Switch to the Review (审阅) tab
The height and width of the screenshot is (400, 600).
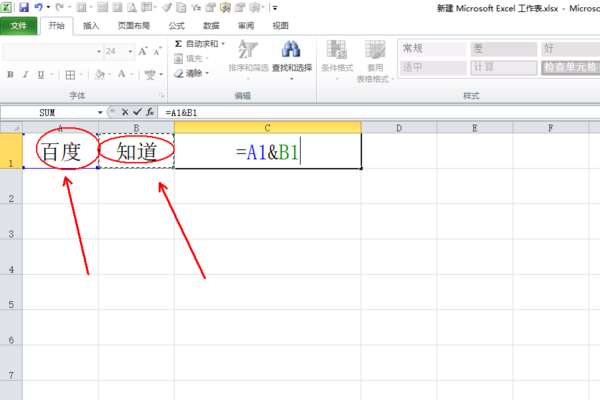pos(246,26)
